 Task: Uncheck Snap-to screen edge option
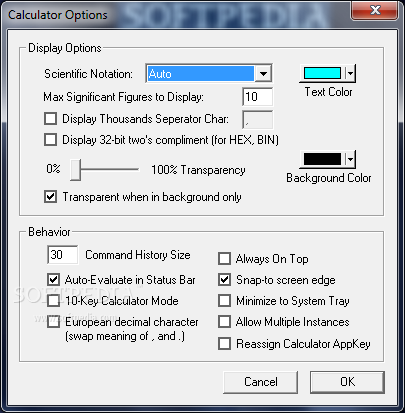coord(224,280)
